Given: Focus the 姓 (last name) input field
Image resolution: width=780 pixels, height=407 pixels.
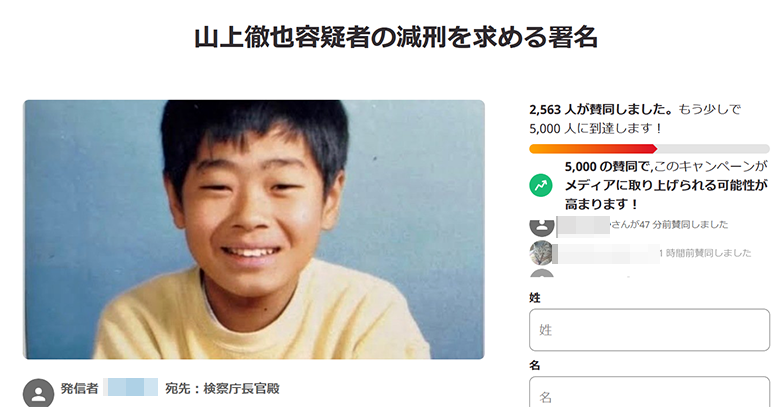Looking at the screenshot, I should click(649, 329).
